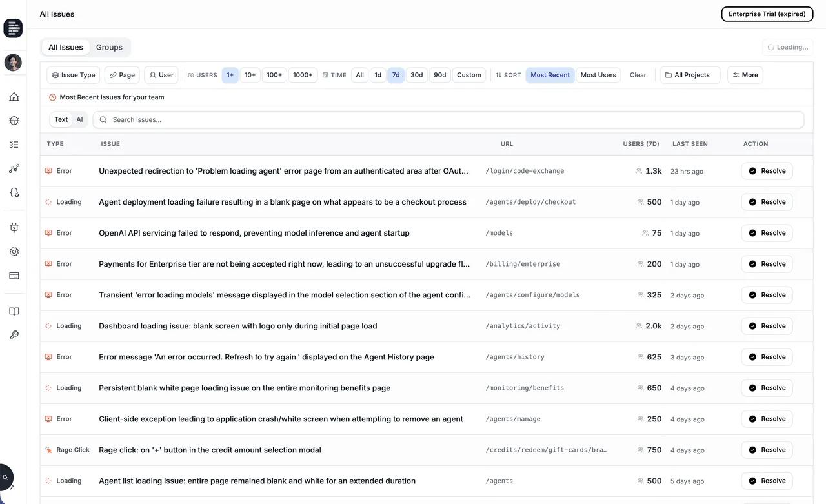Click the Loading icon on Agent deployment row

pyautogui.click(x=48, y=202)
